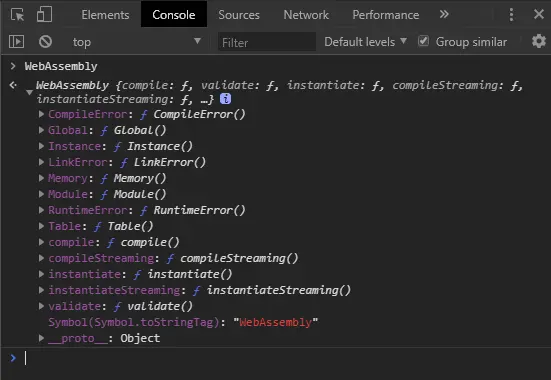The image size is (551, 380).
Task: Expand the compileStreaming function entry
Action: 41,258
